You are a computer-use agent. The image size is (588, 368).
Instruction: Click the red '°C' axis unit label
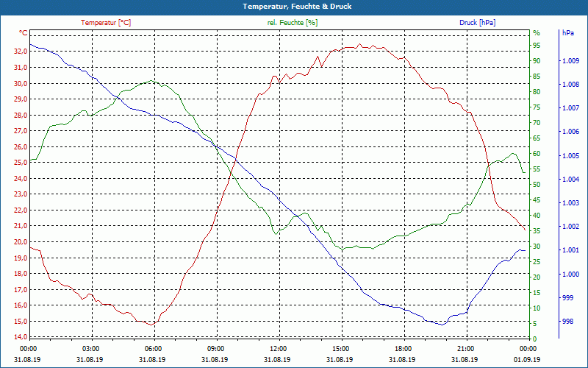(x=24, y=33)
